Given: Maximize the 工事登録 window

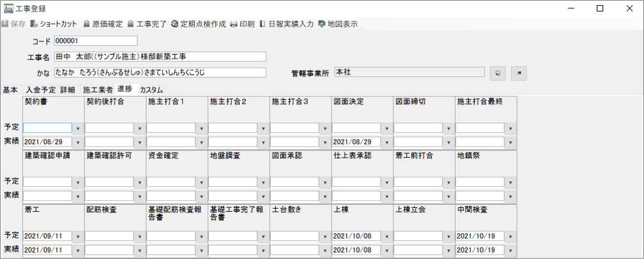Looking at the screenshot, I should 600,8.
